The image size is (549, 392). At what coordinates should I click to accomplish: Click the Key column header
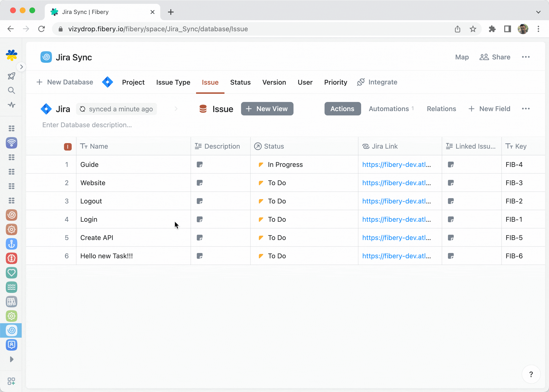point(523,146)
